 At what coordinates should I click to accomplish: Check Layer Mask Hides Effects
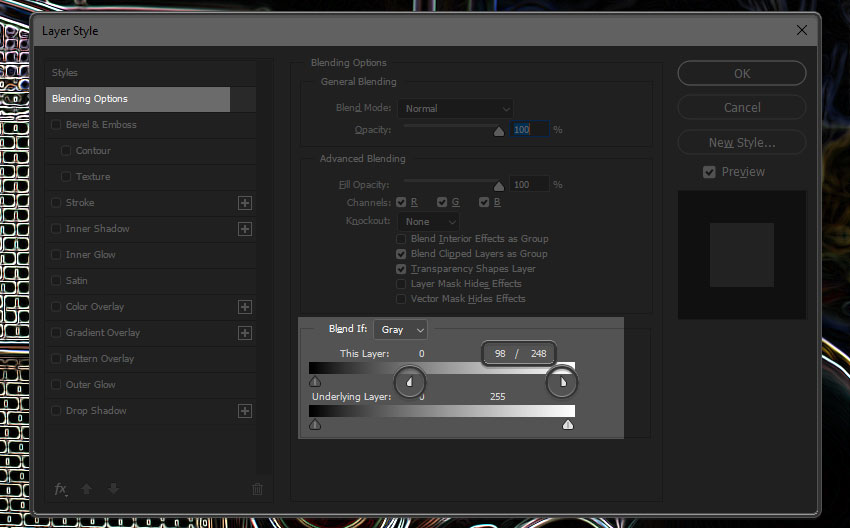point(401,284)
